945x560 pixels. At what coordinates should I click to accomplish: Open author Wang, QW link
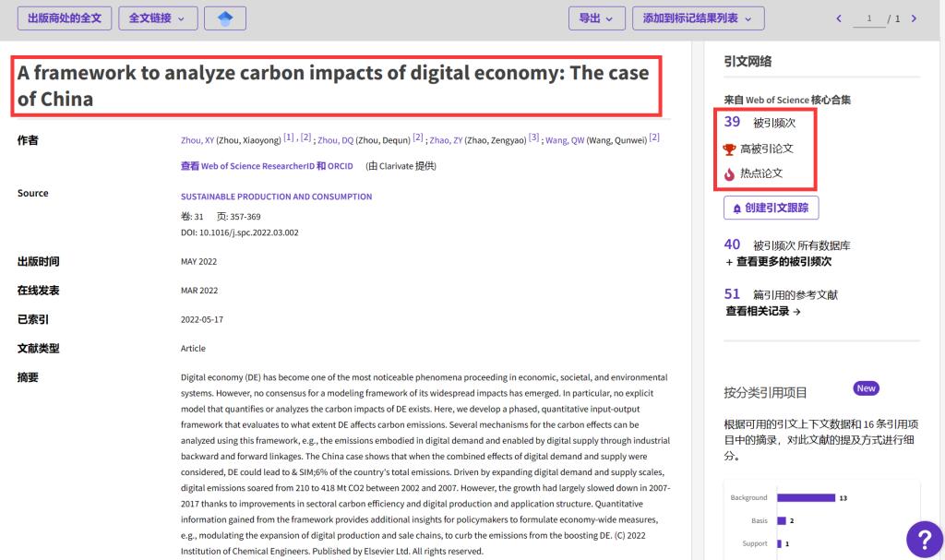tap(564, 140)
